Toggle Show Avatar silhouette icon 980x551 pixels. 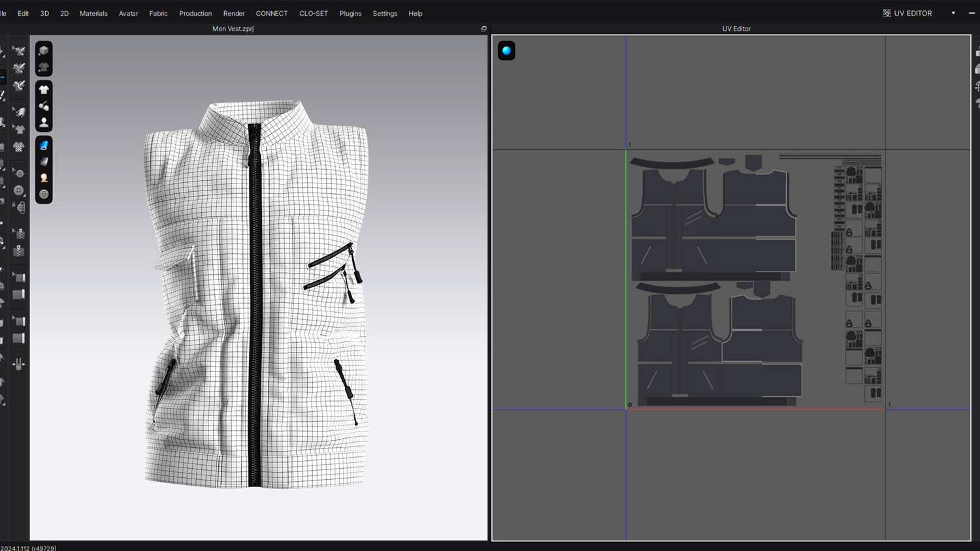point(44,122)
